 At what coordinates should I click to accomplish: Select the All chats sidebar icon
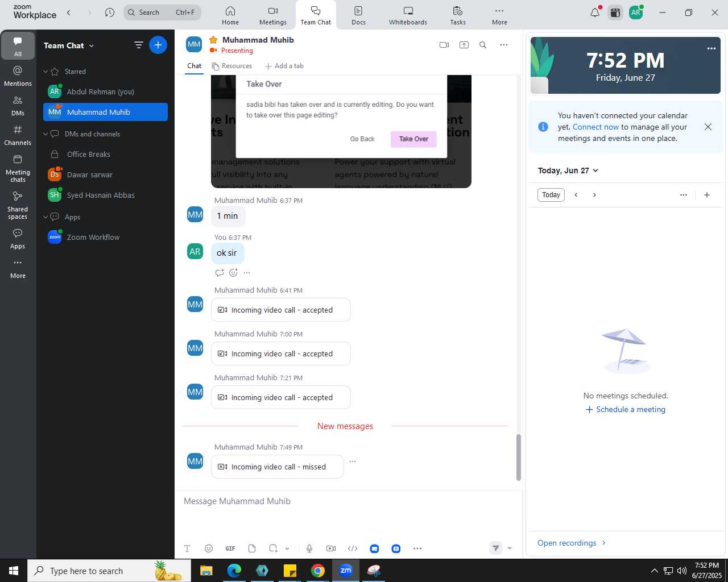[18, 46]
